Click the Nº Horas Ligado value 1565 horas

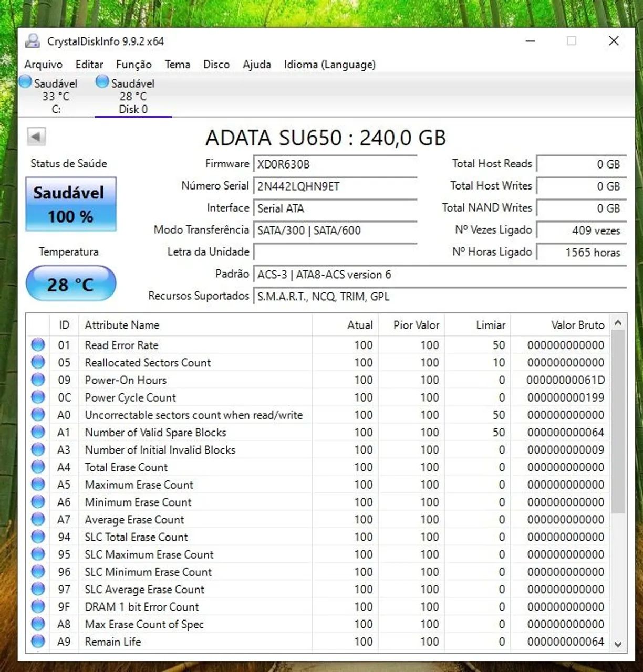coord(581,253)
